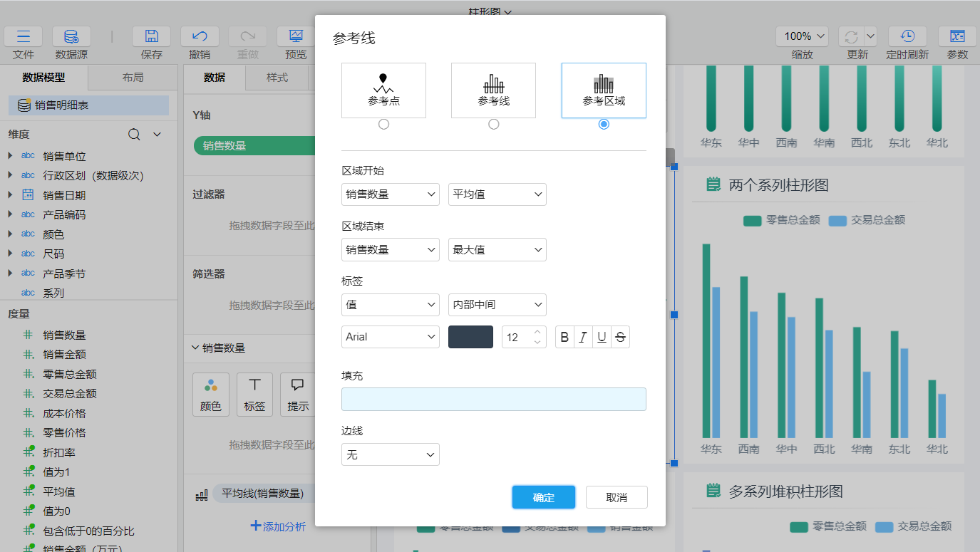Click the 确定 confirm button
980x552 pixels.
tap(543, 497)
